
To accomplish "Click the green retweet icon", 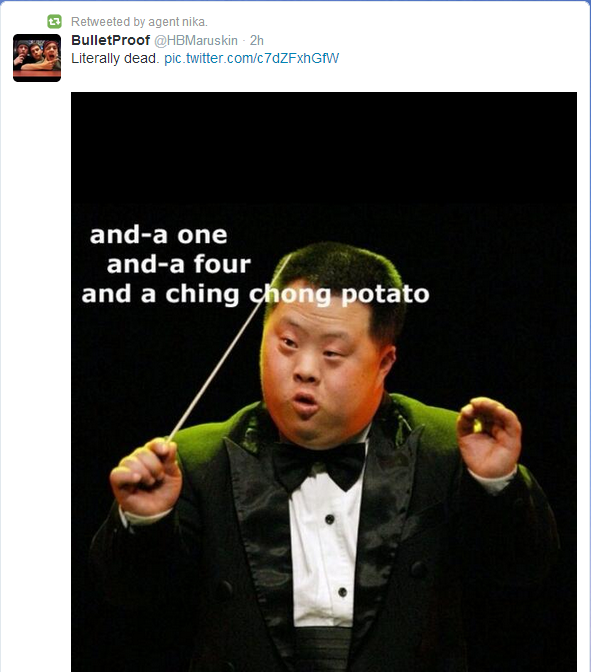I will [54, 21].
